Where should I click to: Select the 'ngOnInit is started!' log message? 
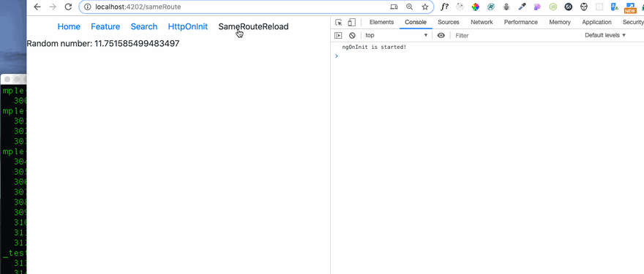coord(374,47)
